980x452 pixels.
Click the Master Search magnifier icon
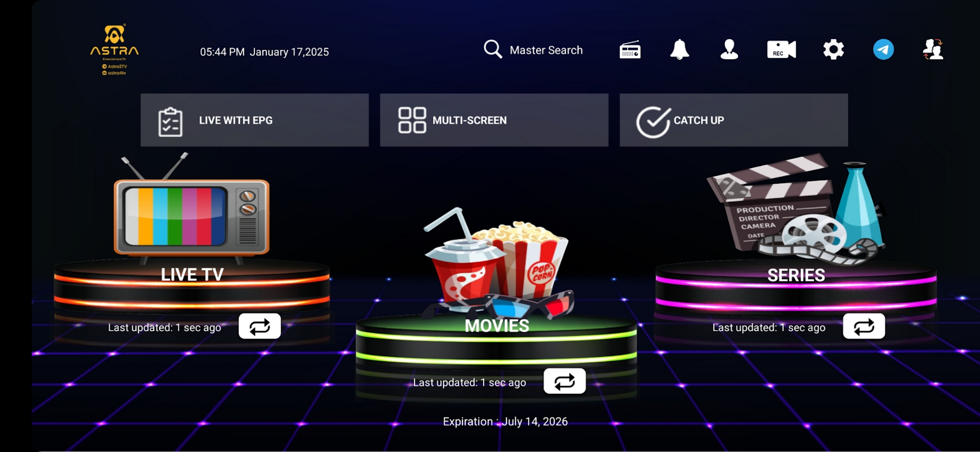[493, 49]
